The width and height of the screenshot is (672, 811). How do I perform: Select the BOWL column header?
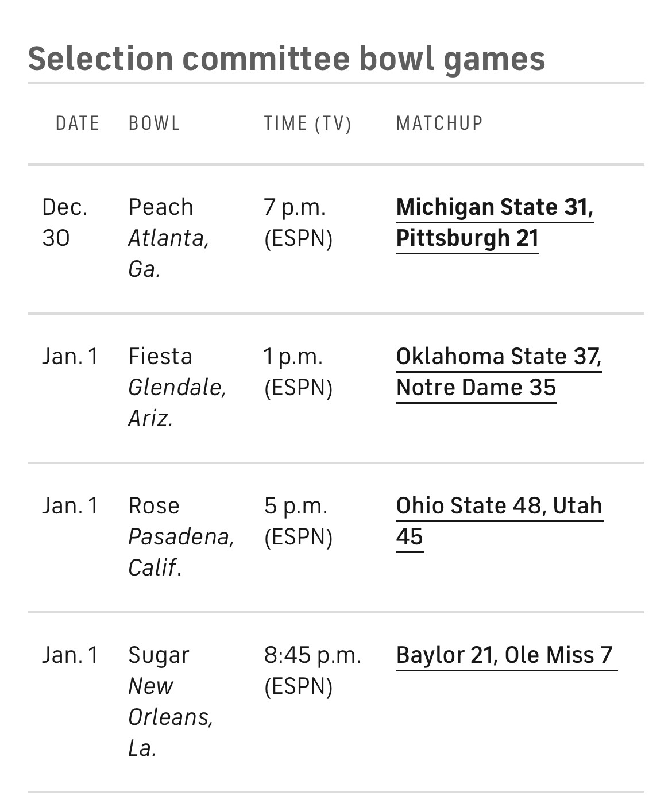point(155,123)
